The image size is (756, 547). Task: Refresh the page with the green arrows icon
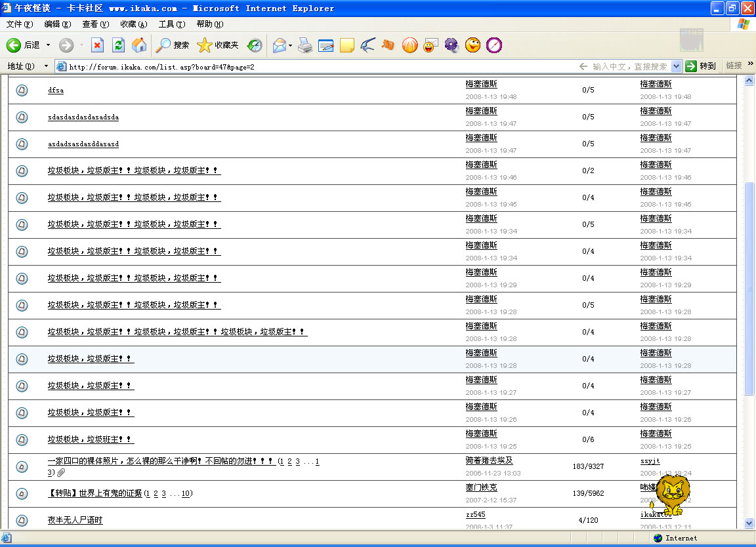tap(118, 45)
